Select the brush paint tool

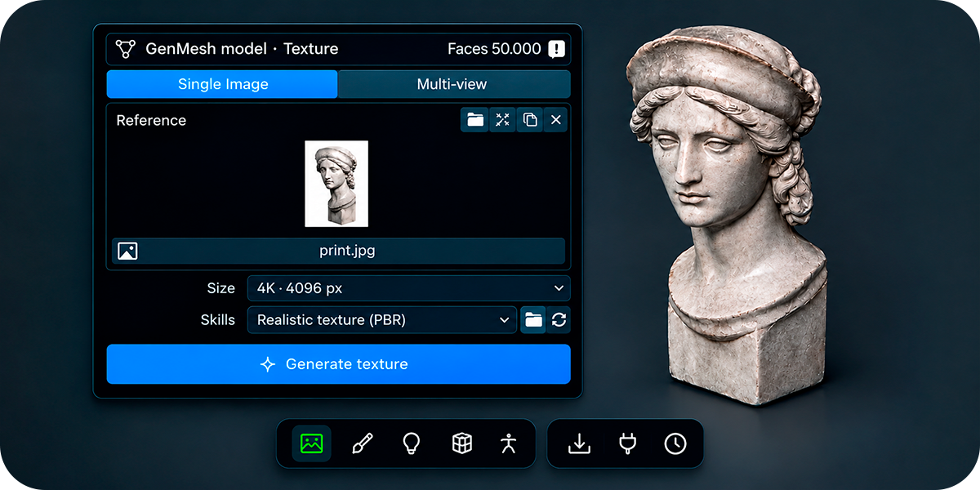pos(362,443)
